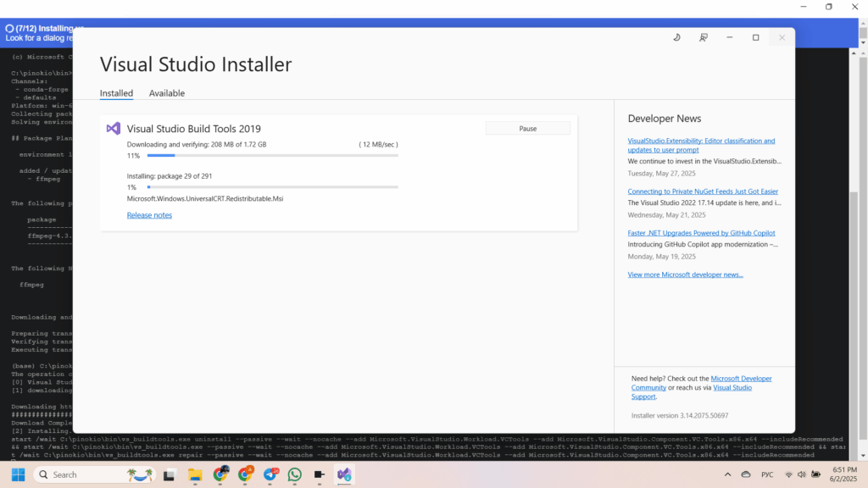Click the Pinokio banner's scroll up arrow
The width and height of the screenshot is (868, 488).
pos(863,24)
